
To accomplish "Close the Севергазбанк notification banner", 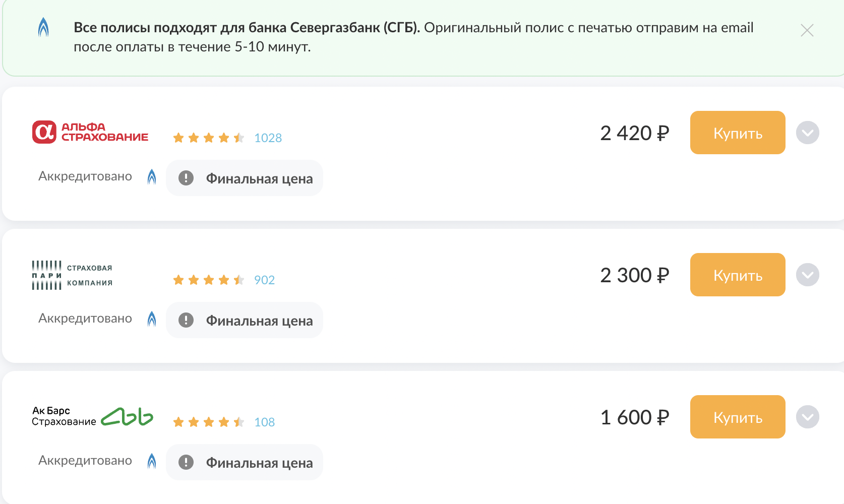I will pos(807,30).
